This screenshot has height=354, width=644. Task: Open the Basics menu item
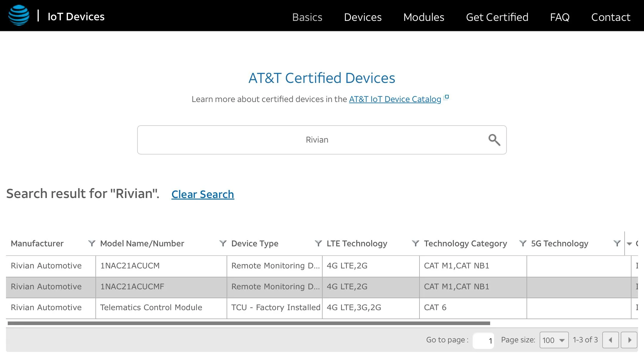307,17
